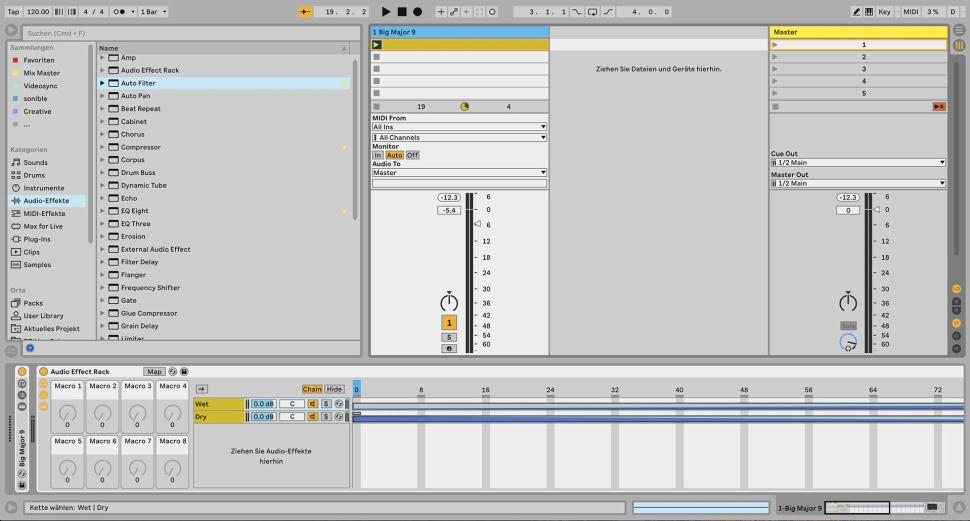The height and width of the screenshot is (521, 970).
Task: Open the 1 Bar quantization dropdown
Action: [x=153, y=12]
